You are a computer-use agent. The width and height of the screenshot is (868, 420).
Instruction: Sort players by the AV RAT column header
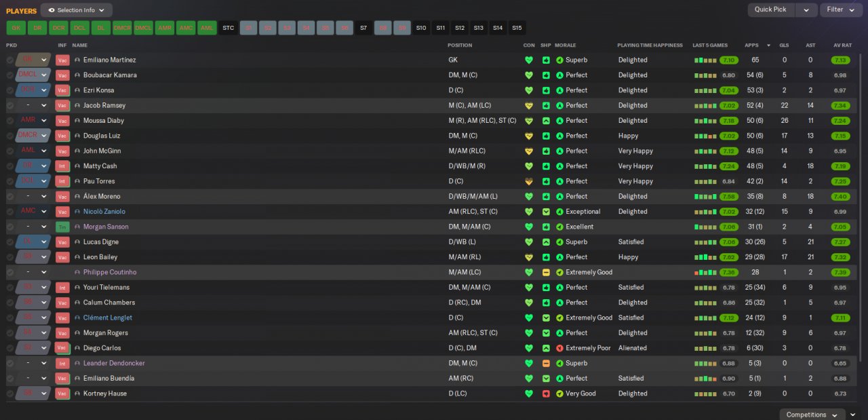tap(842, 45)
